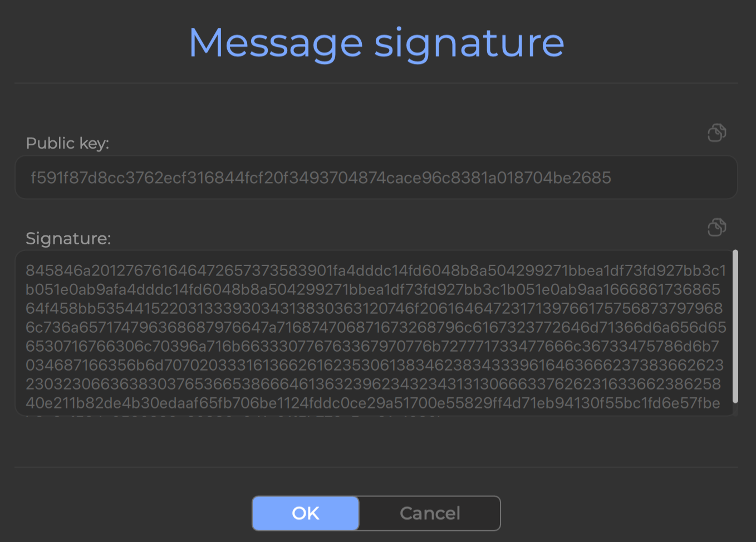Copy the signature using its copy icon
The width and height of the screenshot is (756, 542).
pos(716,227)
